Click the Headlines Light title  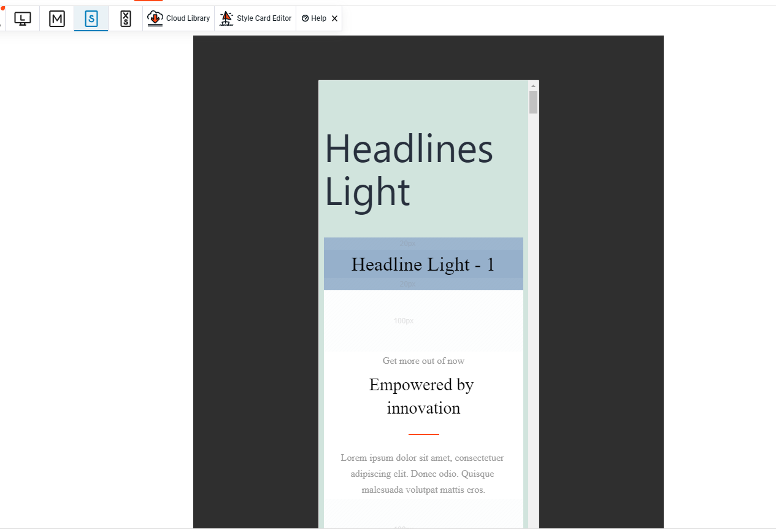(409, 170)
